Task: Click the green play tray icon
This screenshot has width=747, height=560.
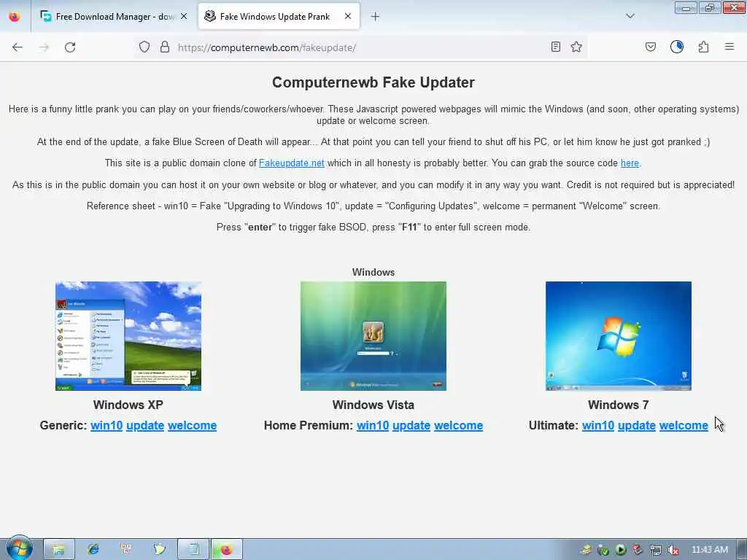Action: (620, 550)
